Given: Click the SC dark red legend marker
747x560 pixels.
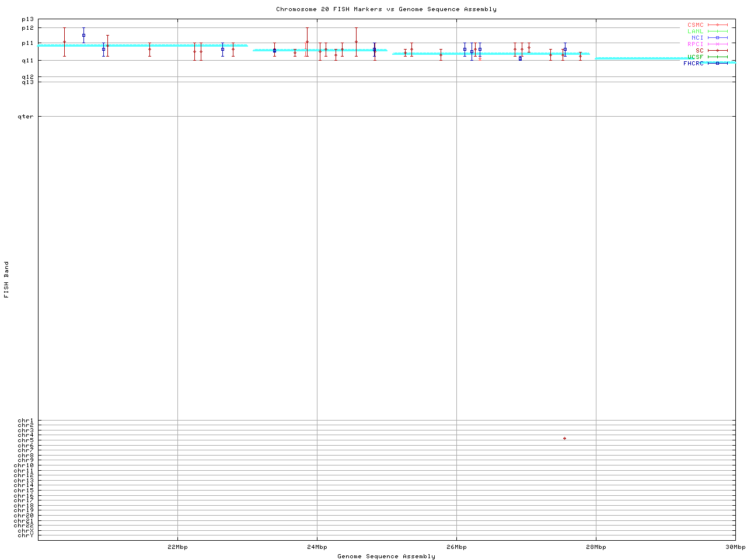Looking at the screenshot, I should pyautogui.click(x=717, y=51).
